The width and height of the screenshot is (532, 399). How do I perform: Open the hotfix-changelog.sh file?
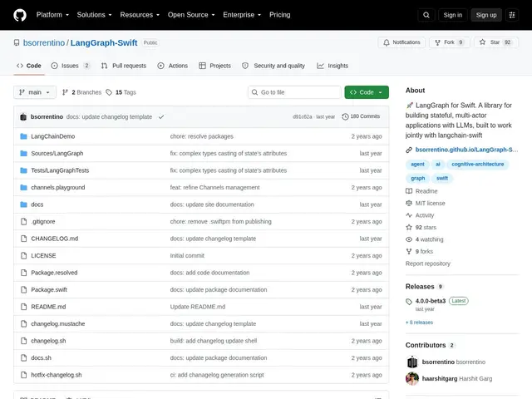tap(57, 375)
